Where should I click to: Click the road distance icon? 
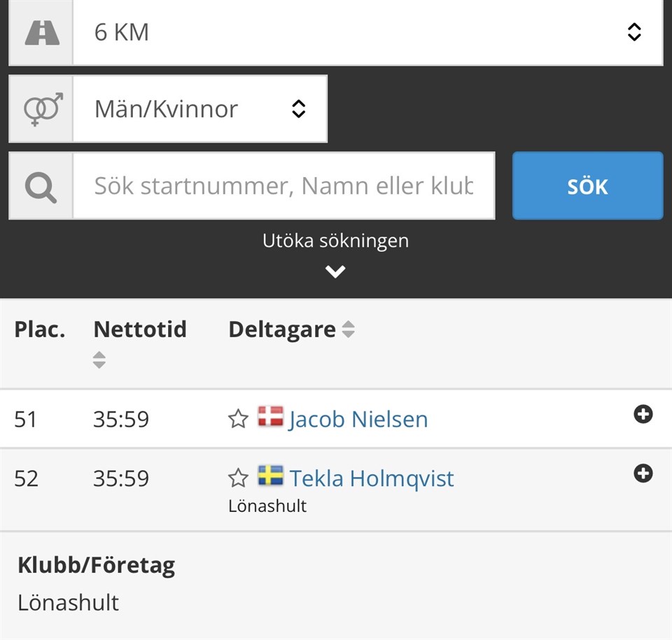tap(41, 33)
